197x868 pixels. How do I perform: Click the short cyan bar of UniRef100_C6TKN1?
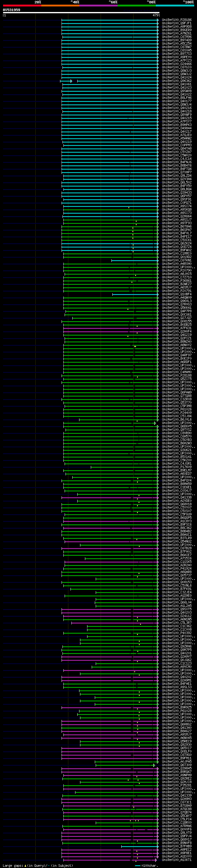point(135,260)
